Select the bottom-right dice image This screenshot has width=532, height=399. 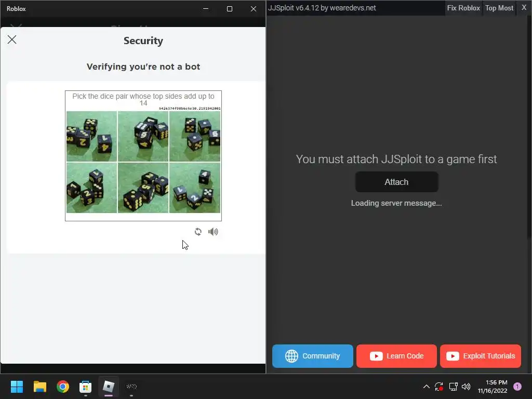(195, 188)
